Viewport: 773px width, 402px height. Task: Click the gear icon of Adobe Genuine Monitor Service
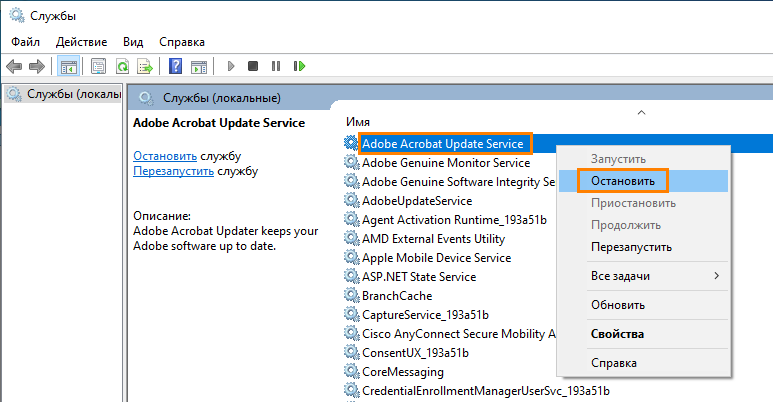[351, 162]
